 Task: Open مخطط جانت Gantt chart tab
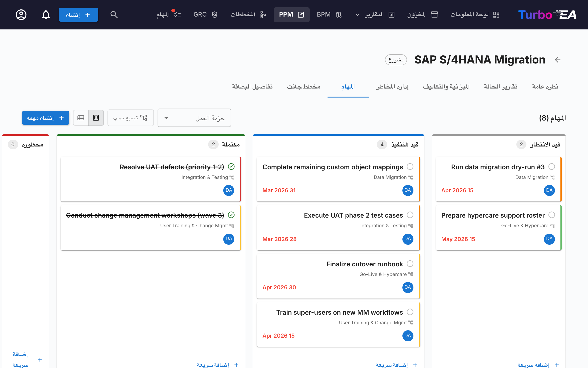click(303, 87)
